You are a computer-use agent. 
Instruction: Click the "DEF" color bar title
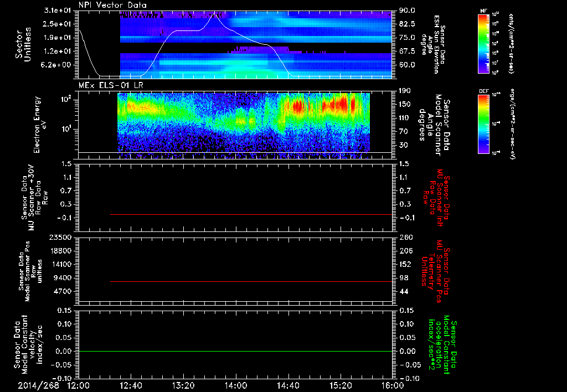pos(483,91)
